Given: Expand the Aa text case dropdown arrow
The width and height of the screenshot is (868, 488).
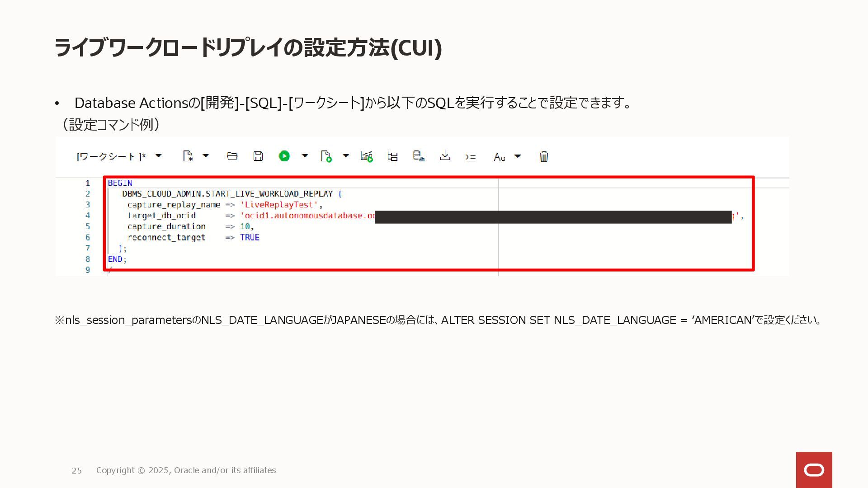Looking at the screenshot, I should pyautogui.click(x=518, y=156).
